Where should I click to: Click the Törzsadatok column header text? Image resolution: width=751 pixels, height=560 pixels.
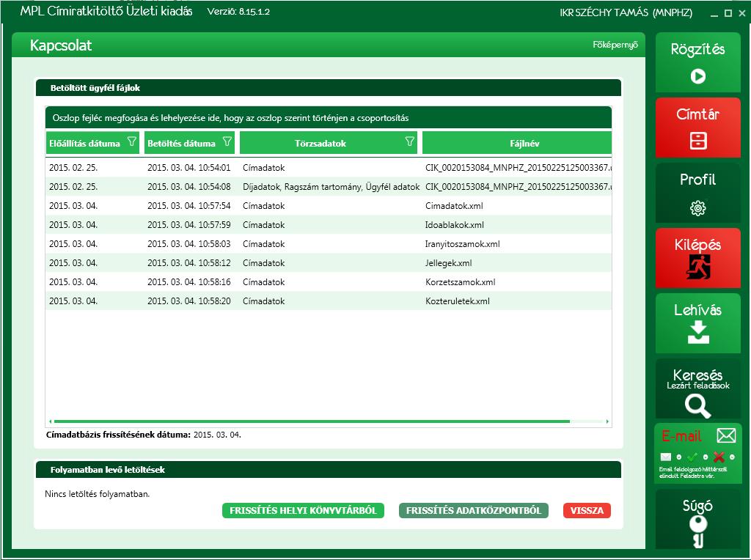pos(320,143)
